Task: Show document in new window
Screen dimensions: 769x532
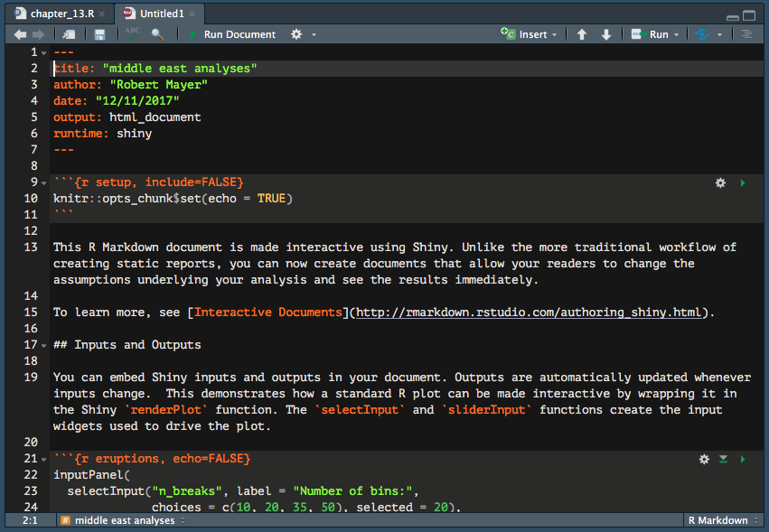Action: 69,34
